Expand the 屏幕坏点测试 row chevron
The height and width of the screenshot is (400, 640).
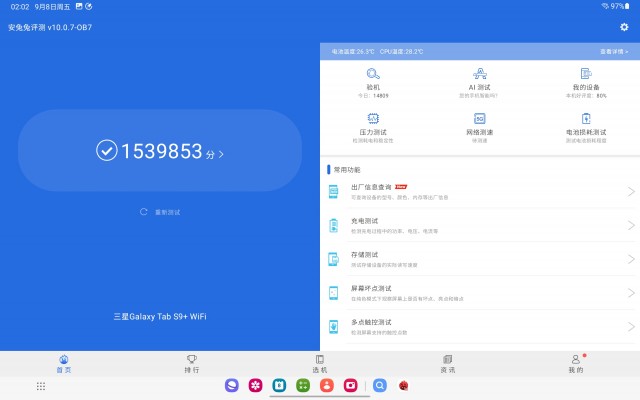631,293
